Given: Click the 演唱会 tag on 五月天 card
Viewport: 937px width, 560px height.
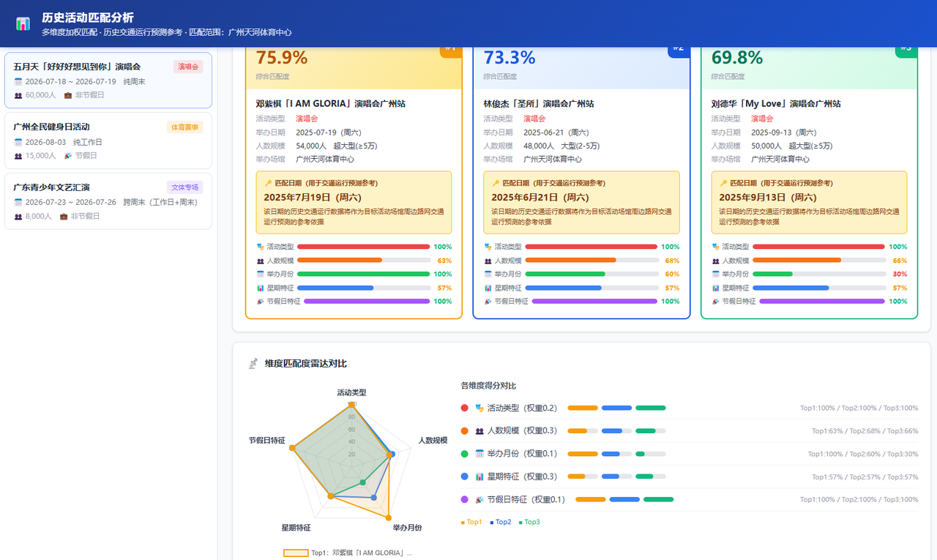Looking at the screenshot, I should [188, 67].
